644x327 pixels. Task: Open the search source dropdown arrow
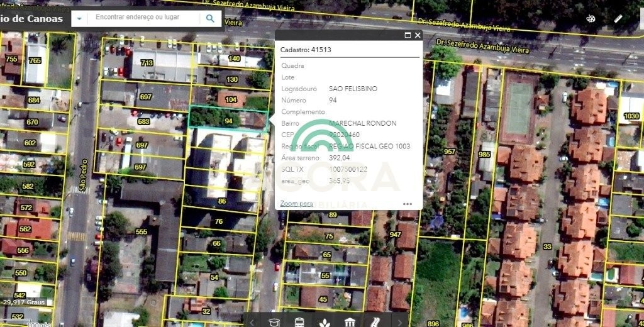[79, 19]
